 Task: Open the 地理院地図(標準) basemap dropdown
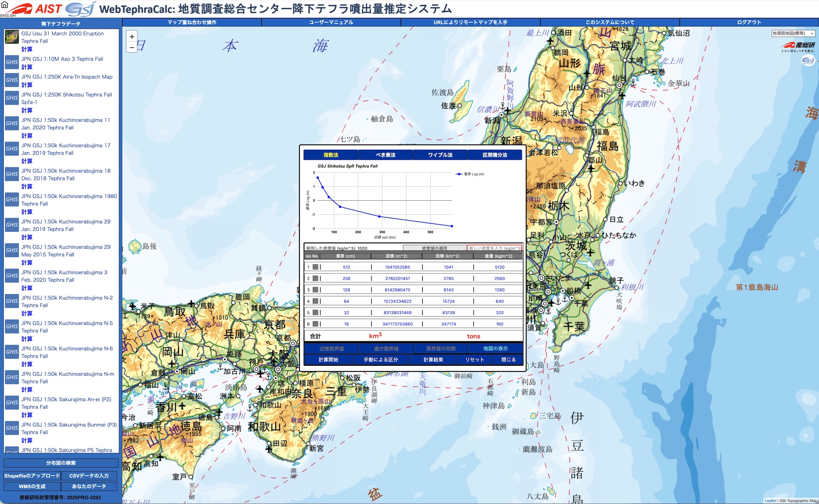click(x=793, y=33)
